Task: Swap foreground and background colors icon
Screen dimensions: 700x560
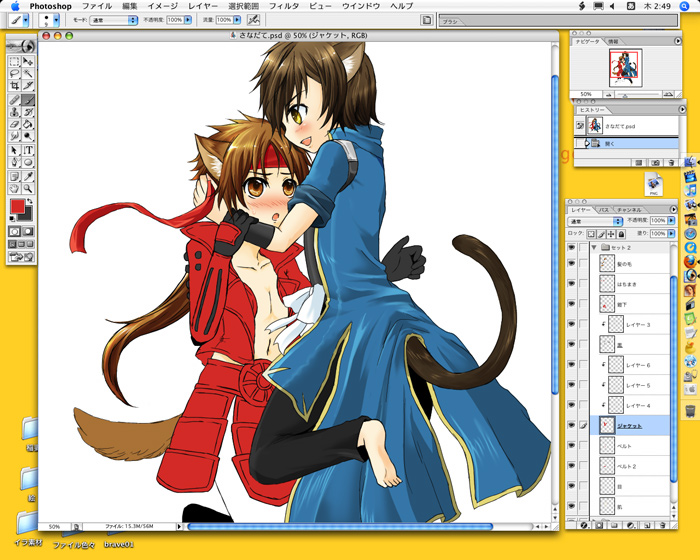Action: (29, 201)
